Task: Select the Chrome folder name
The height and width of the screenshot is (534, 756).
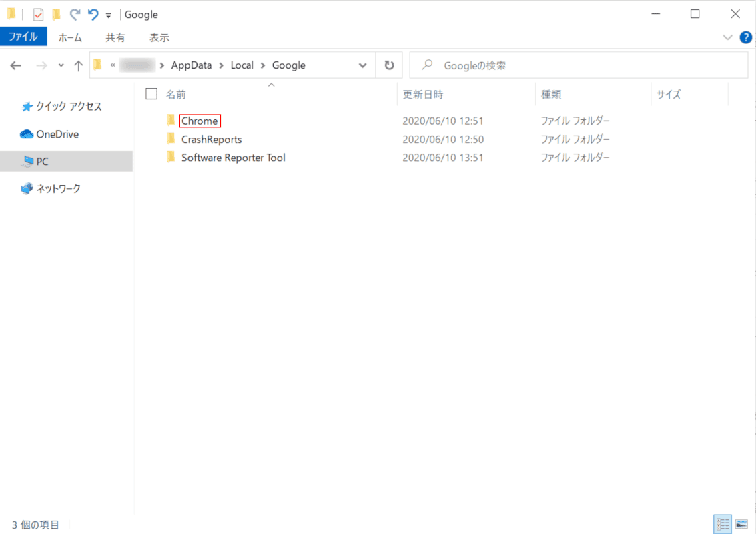Action: coord(200,121)
